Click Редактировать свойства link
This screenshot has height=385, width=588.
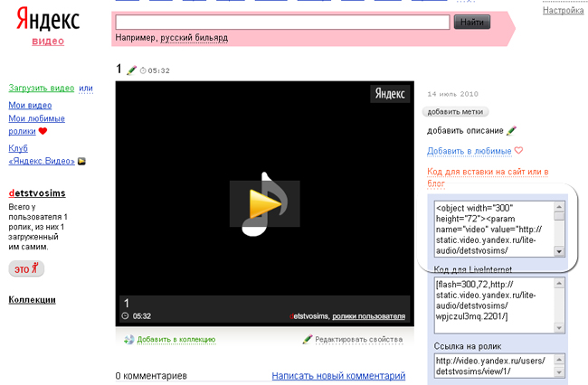pos(359,340)
